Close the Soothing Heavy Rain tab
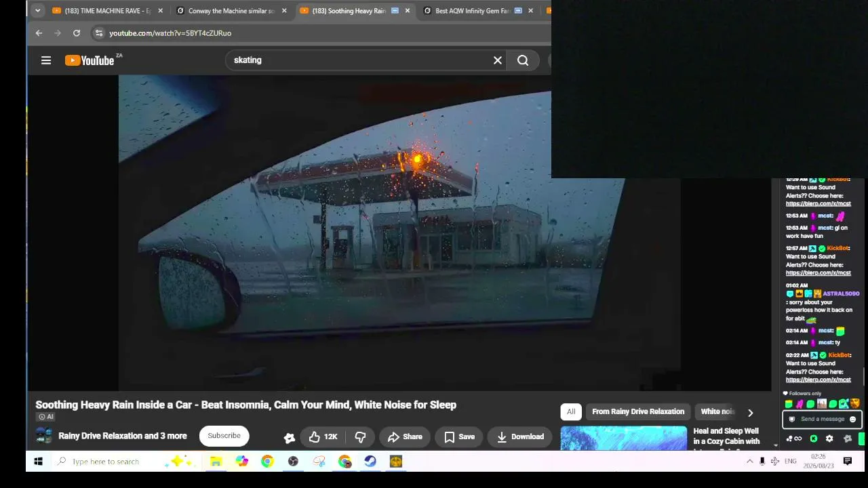 pos(408,11)
